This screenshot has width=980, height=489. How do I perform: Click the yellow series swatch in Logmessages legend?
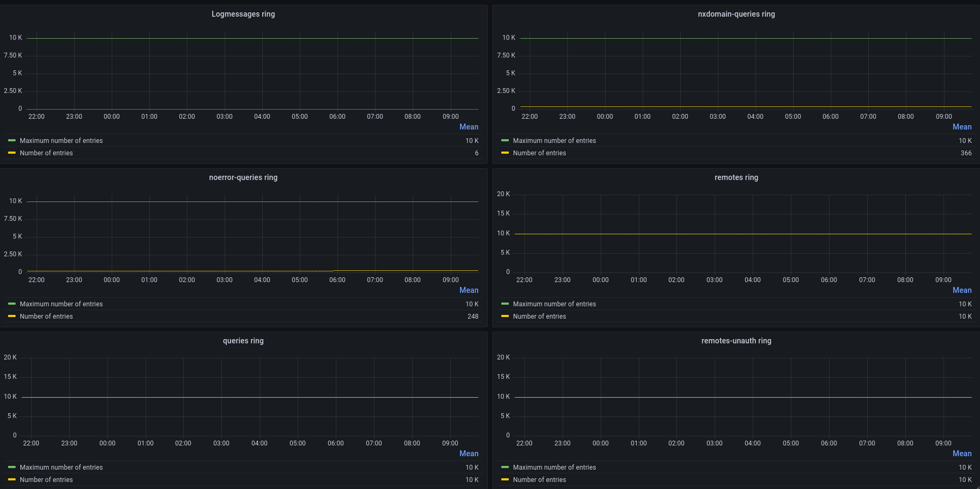[12, 153]
